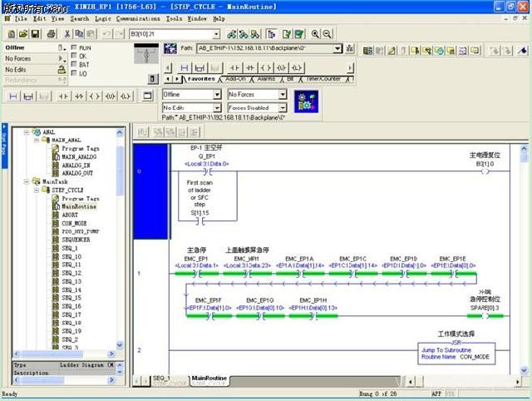Click the Print toolbar icon

click(x=52, y=34)
